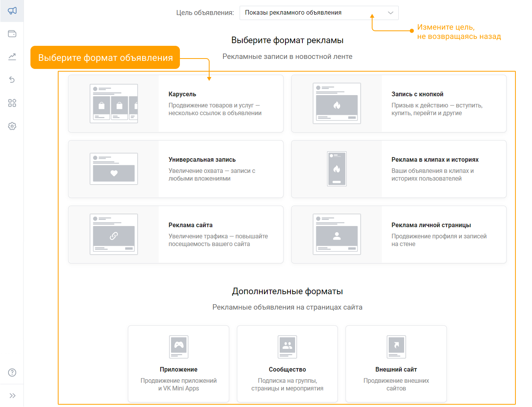This screenshot has width=532, height=407.
Task: Expand the sidebar with double chevron
Action: pyautogui.click(x=12, y=395)
